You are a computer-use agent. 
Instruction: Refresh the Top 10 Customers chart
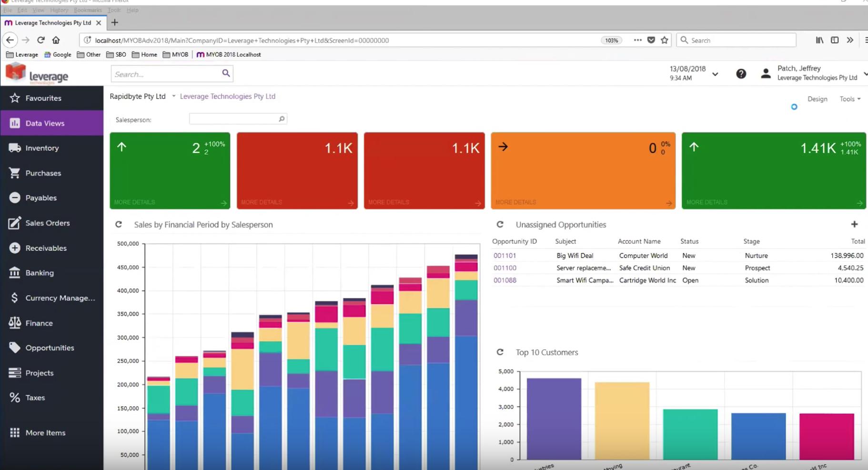tap(500, 352)
